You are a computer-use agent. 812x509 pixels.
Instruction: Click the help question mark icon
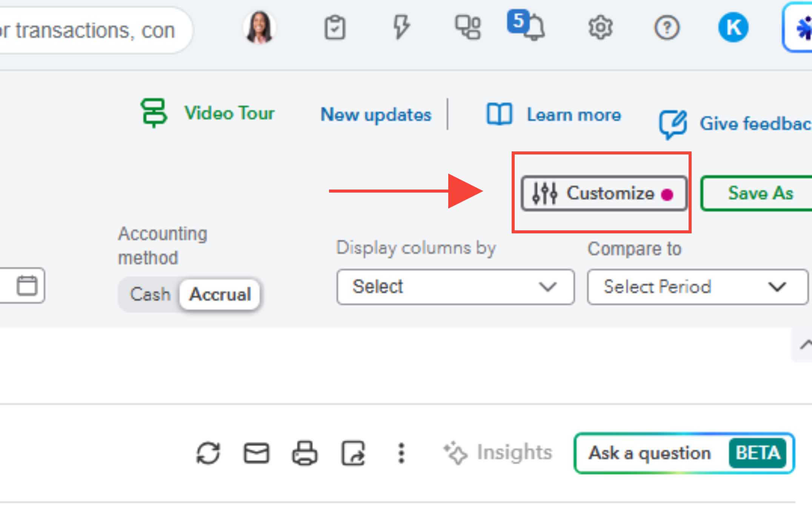coord(666,28)
